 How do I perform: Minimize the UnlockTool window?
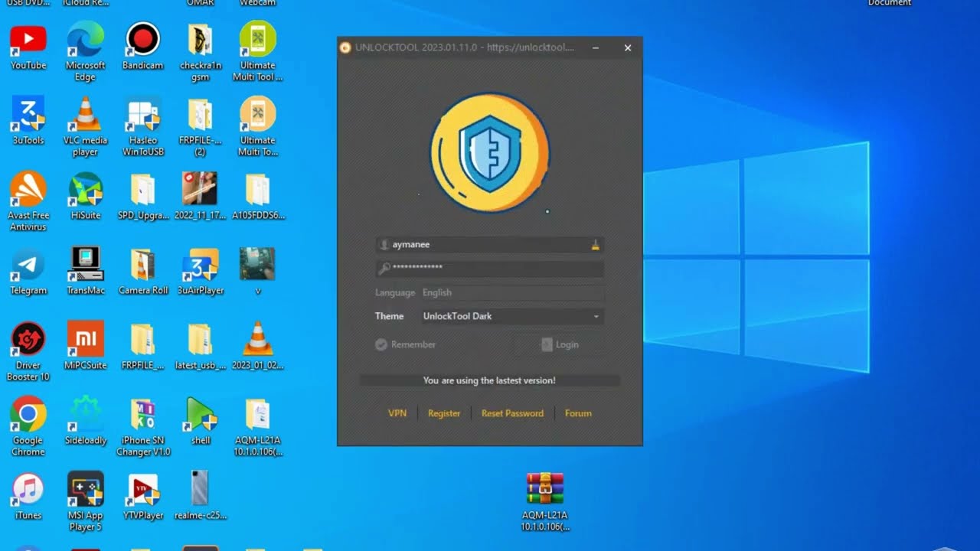point(596,47)
